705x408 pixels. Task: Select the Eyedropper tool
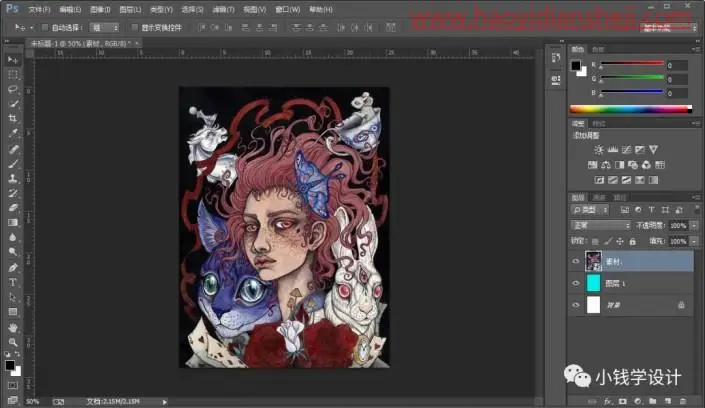pos(13,133)
